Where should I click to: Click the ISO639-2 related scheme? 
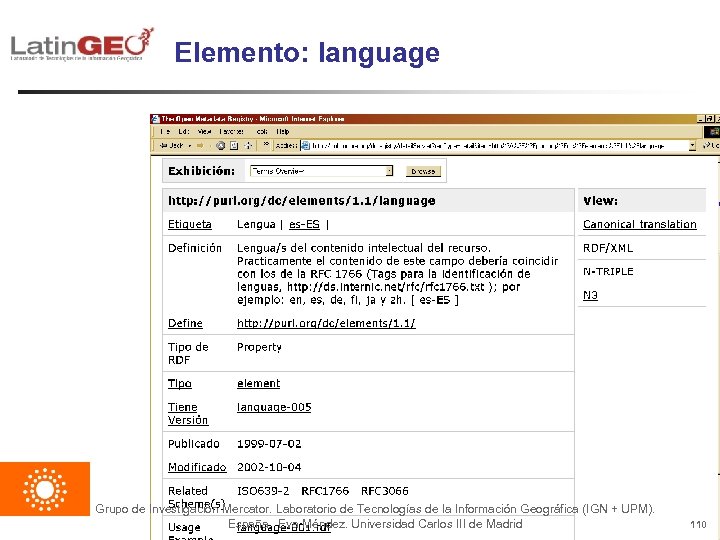point(263,491)
